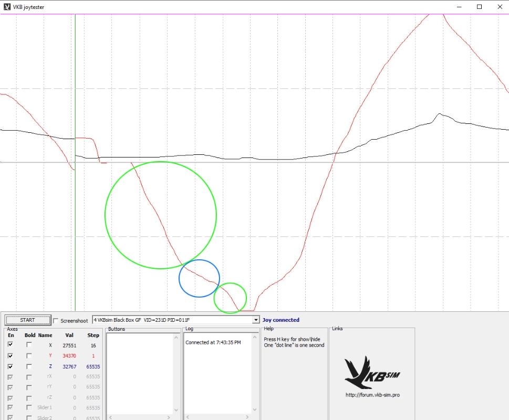Open the joystick device dropdown
509x420 pixels.
pos(256,320)
